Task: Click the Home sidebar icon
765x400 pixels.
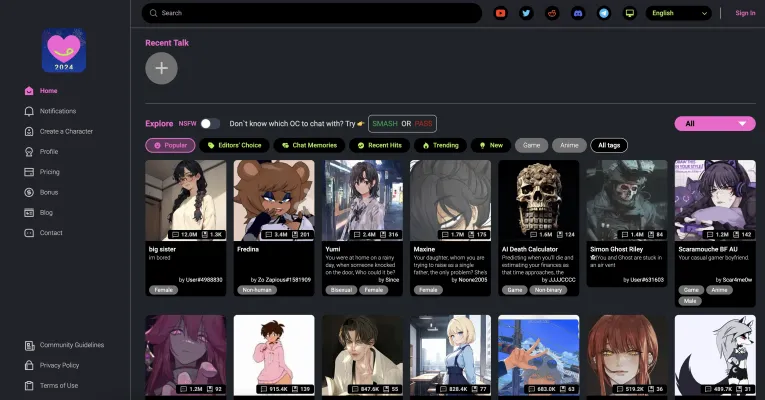Action: click(29, 91)
